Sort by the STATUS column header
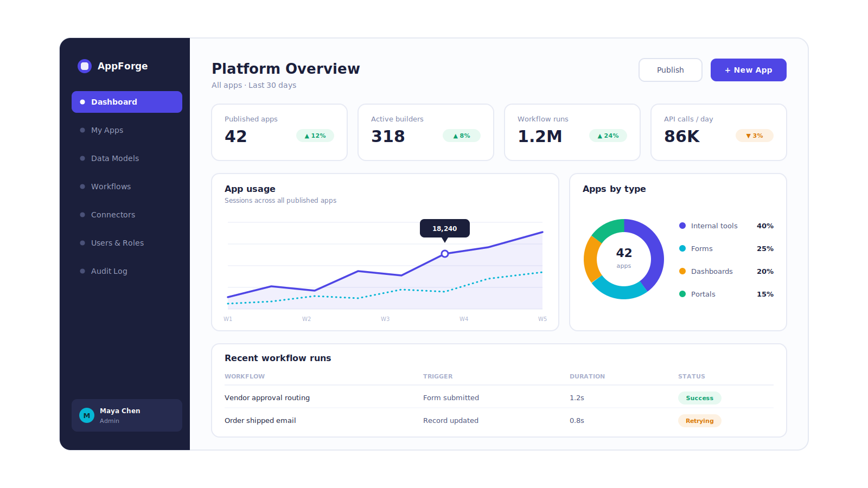The height and width of the screenshot is (488, 868). tap(692, 376)
